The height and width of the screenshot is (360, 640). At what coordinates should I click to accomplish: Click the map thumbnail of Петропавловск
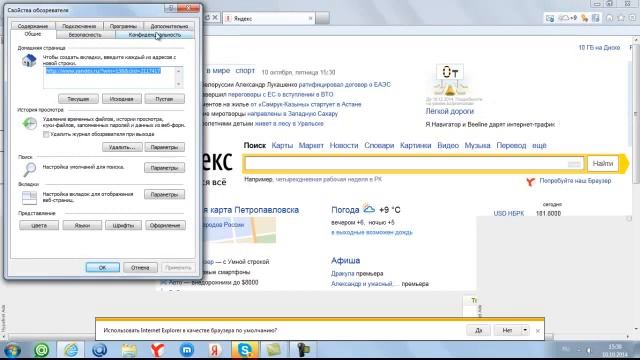pyautogui.click(x=239, y=230)
